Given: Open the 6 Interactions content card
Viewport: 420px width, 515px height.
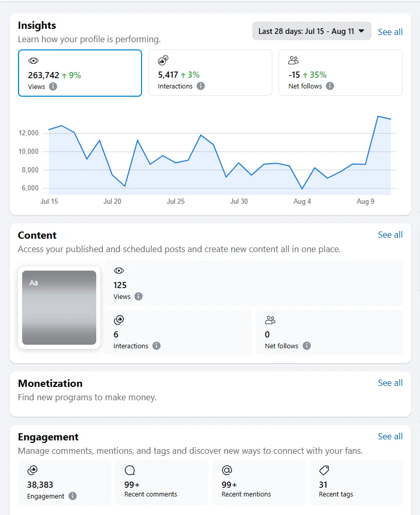Looking at the screenshot, I should click(x=178, y=332).
